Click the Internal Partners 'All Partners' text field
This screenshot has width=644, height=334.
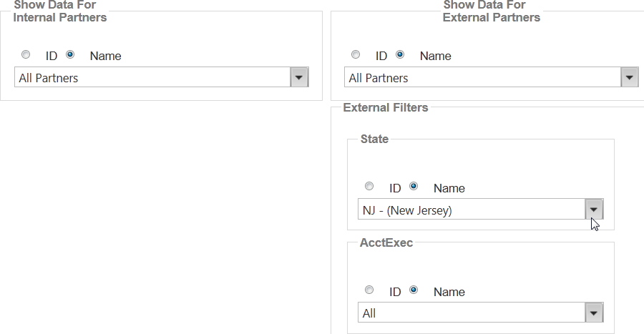(x=152, y=78)
